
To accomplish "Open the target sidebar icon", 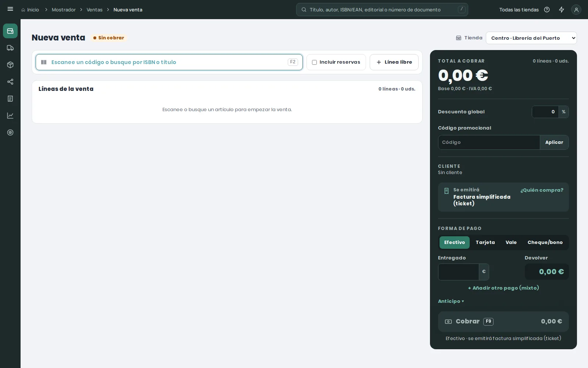I will (x=10, y=132).
